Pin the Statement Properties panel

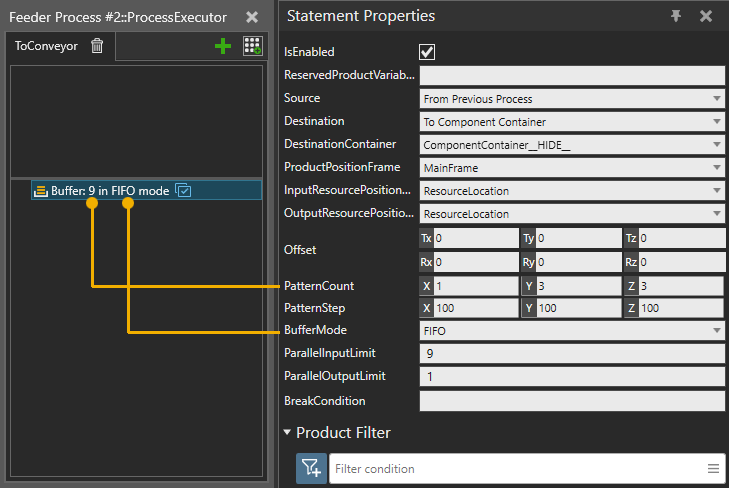pos(677,16)
